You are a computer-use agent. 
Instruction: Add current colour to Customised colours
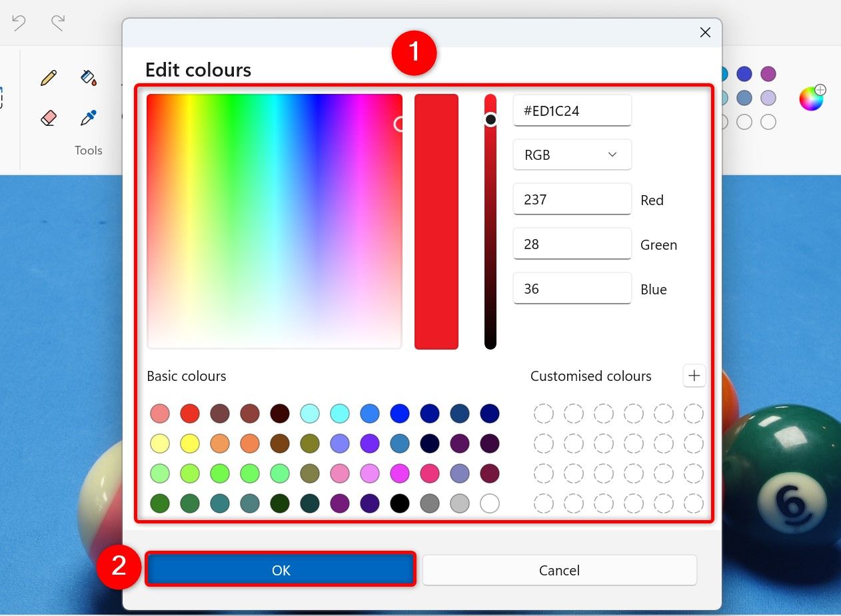694,376
